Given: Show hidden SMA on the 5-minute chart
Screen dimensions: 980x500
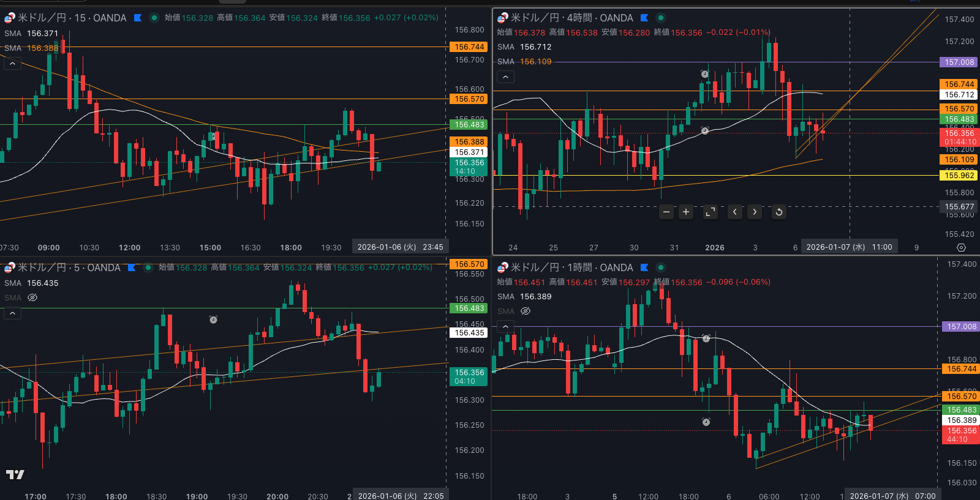Looking at the screenshot, I should pos(32,297).
